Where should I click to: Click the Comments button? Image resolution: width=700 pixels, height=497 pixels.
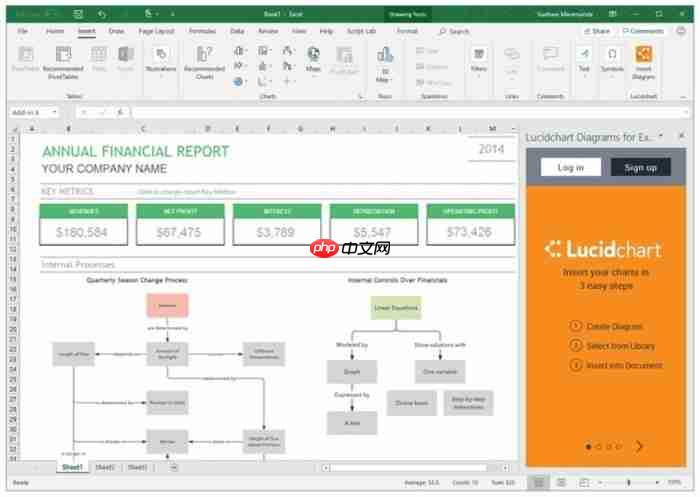643,31
